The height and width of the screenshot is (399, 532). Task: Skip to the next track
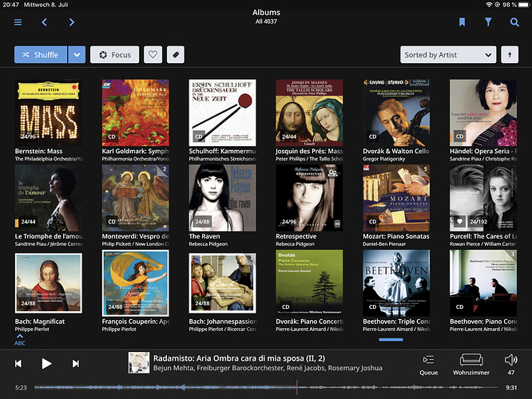tap(76, 364)
